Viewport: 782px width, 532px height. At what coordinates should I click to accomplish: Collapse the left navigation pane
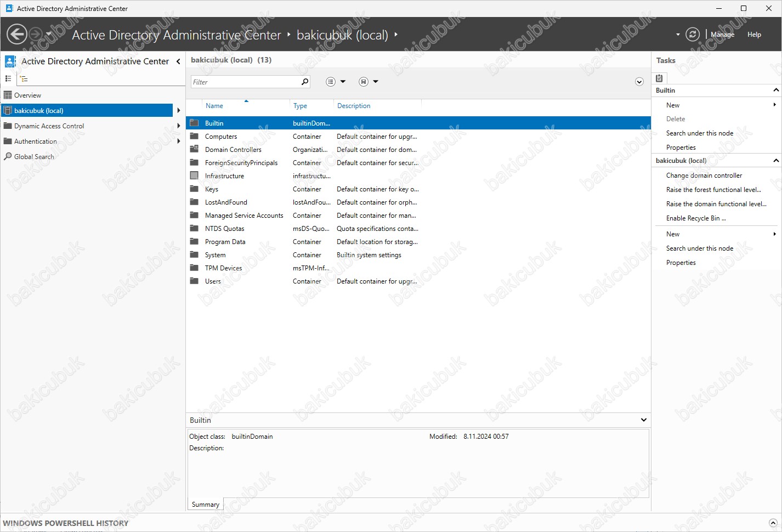coord(178,61)
